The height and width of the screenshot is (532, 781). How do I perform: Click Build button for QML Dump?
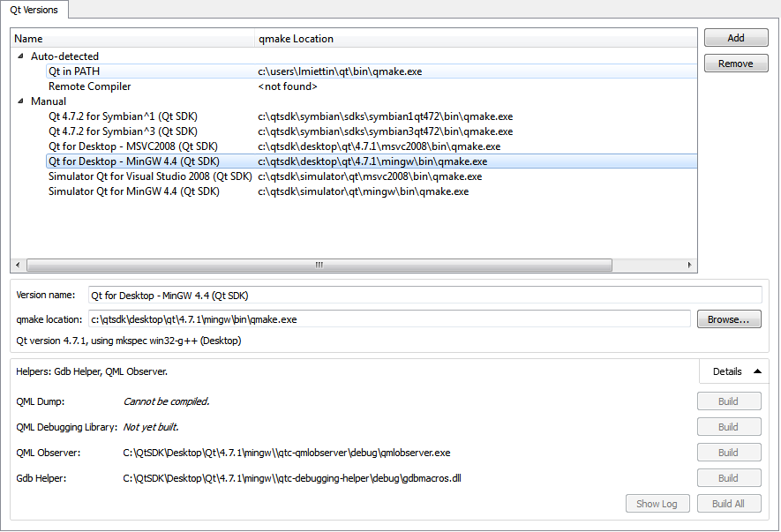click(x=729, y=401)
